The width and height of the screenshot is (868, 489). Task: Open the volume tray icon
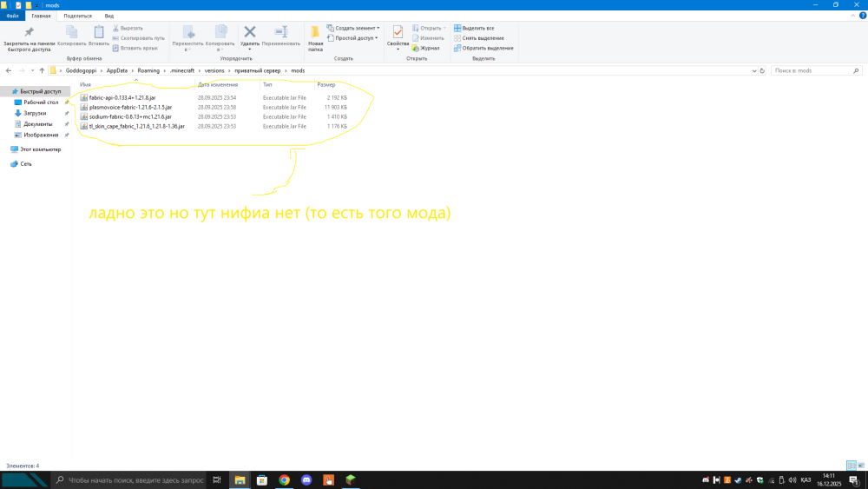coord(792,480)
